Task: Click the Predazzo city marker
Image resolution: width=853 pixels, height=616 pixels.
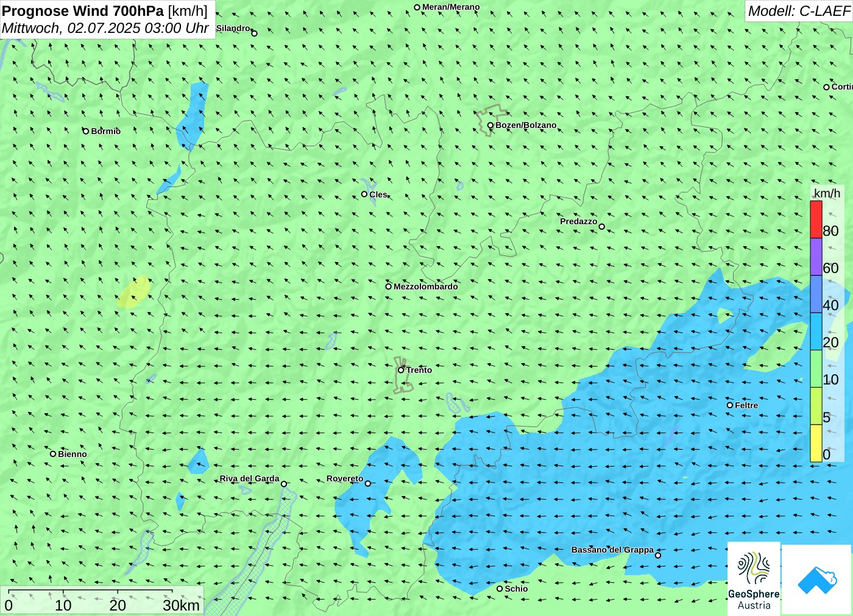Action: [x=602, y=227]
